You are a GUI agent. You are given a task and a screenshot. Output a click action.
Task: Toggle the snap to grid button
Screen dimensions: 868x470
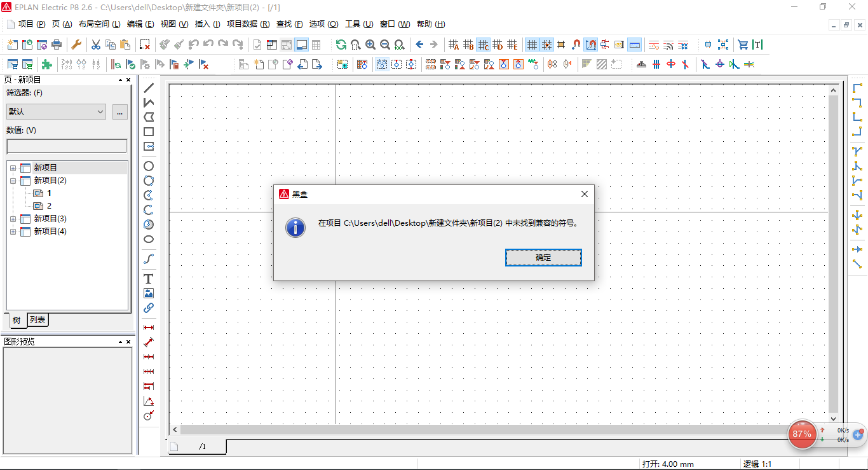(x=546, y=45)
